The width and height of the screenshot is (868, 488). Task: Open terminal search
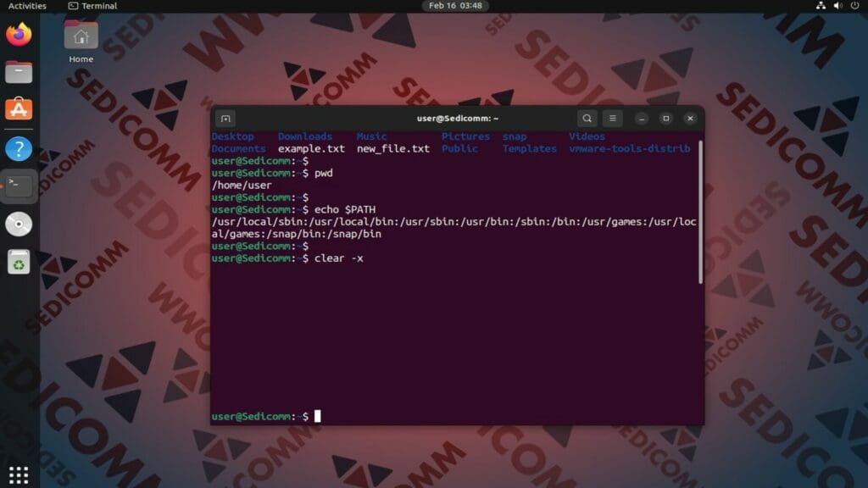tap(587, 119)
